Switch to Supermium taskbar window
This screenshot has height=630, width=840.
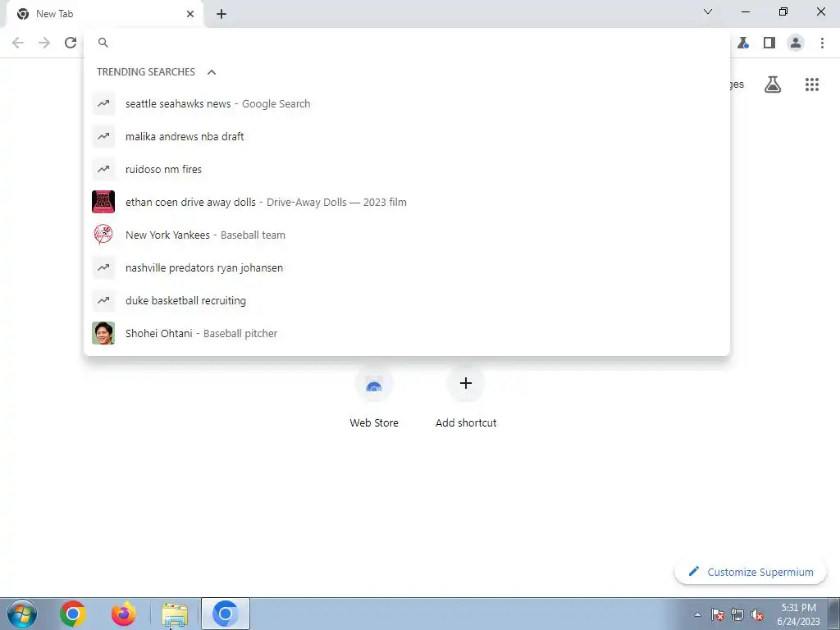tap(225, 614)
